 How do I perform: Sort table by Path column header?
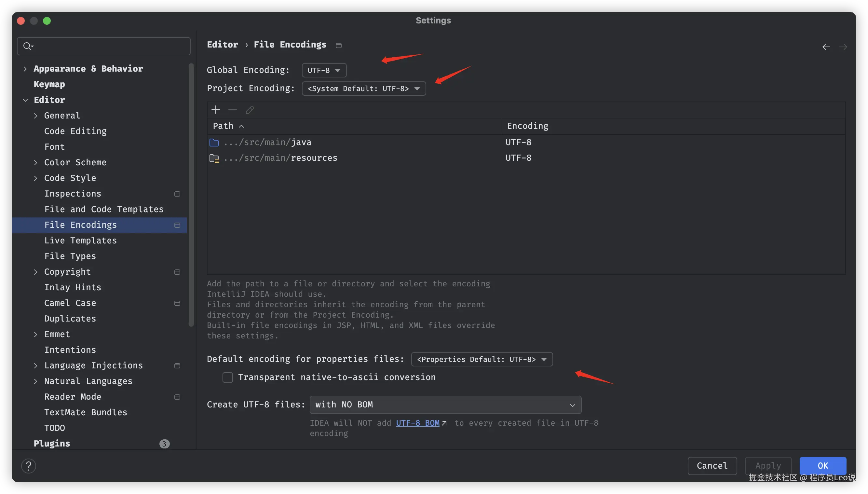pos(223,126)
